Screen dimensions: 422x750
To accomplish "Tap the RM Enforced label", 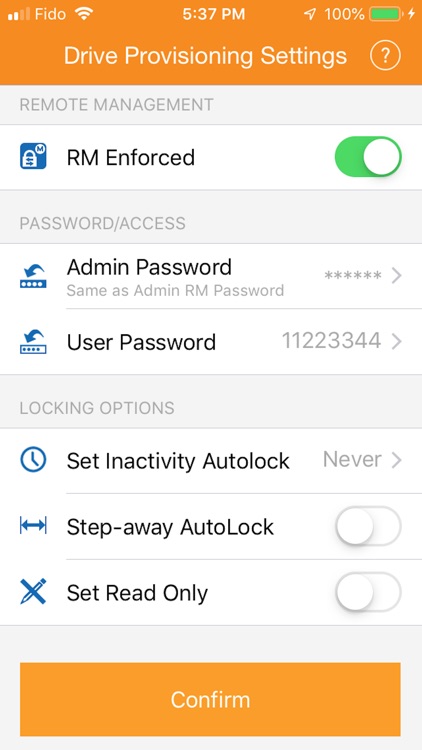I will pos(131,157).
